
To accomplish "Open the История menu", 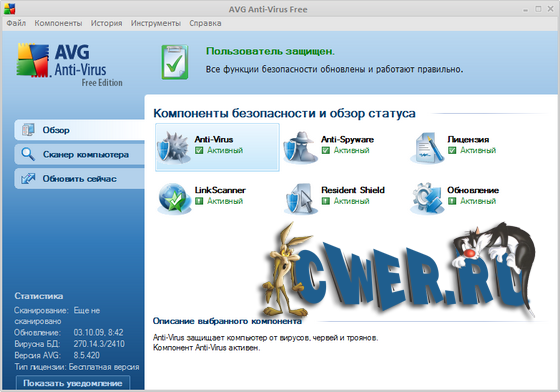I will 106,23.
